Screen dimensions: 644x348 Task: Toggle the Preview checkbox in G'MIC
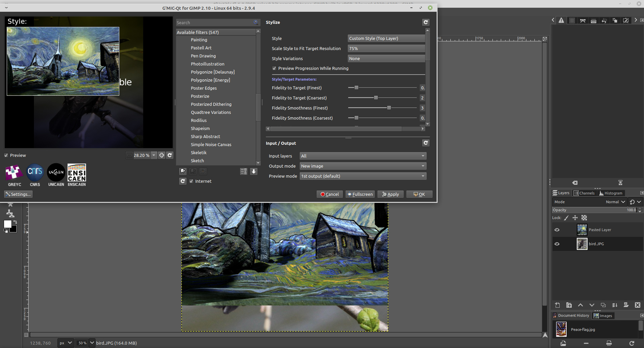6,155
